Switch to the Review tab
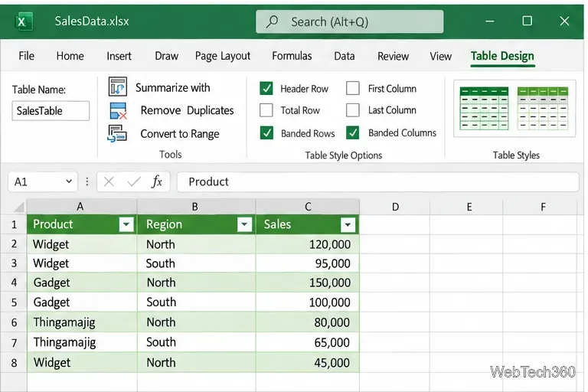This screenshot has width=588, height=392. pos(393,56)
